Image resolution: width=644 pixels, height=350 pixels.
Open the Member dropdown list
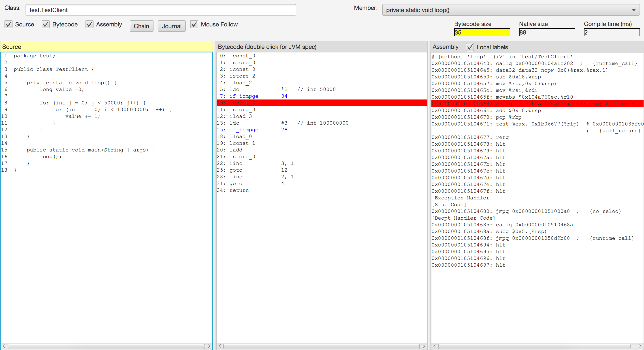pyautogui.click(x=511, y=10)
